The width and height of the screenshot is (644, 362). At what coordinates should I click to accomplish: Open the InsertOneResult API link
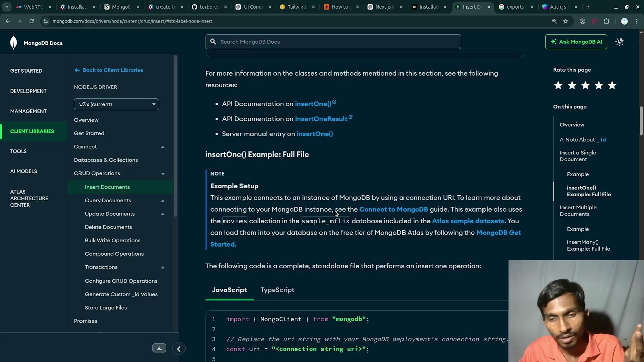[324, 119]
